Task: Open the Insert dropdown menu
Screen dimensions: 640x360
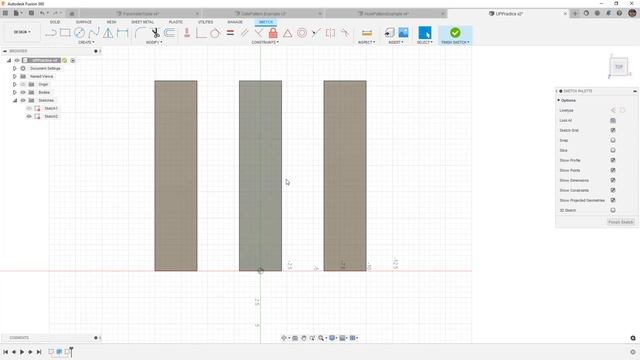Action: (x=396, y=42)
